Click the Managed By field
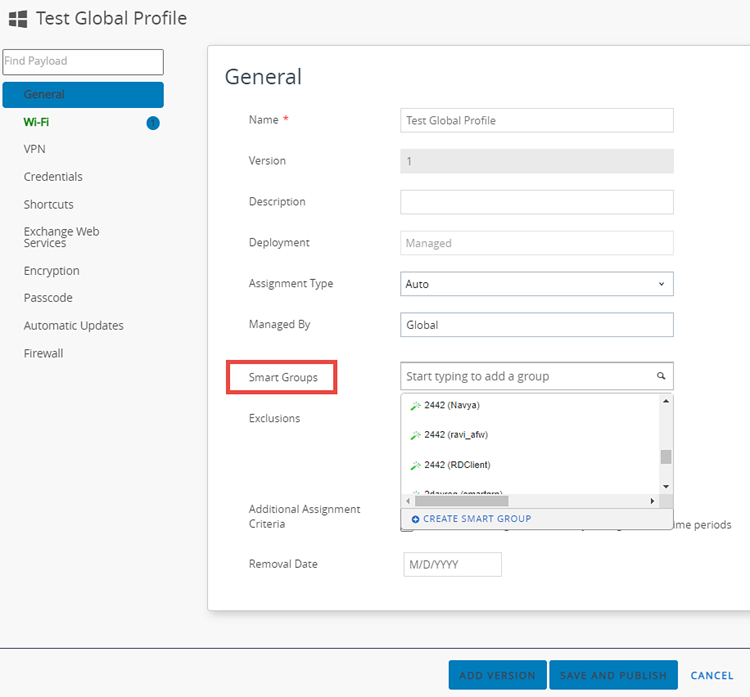This screenshot has height=697, width=750. [x=537, y=324]
